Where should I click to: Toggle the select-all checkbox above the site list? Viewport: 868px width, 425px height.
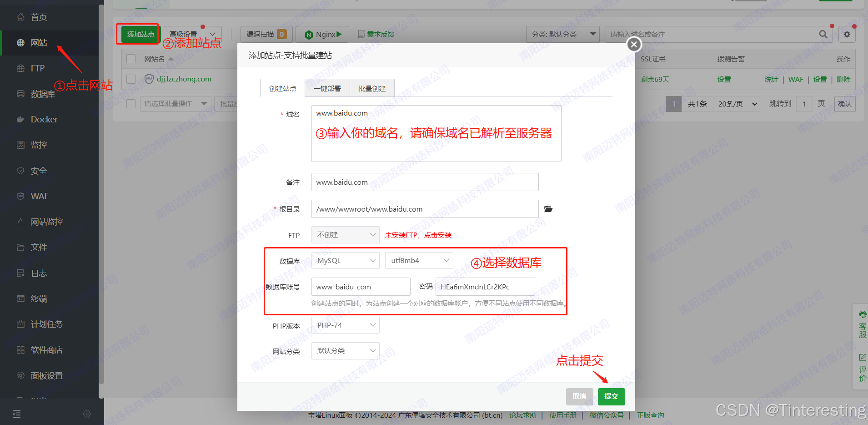click(x=130, y=58)
